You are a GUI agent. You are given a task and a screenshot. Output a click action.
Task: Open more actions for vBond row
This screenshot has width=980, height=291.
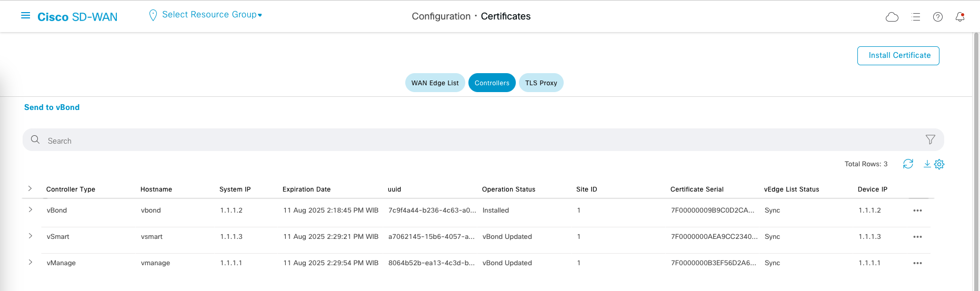[x=918, y=210]
